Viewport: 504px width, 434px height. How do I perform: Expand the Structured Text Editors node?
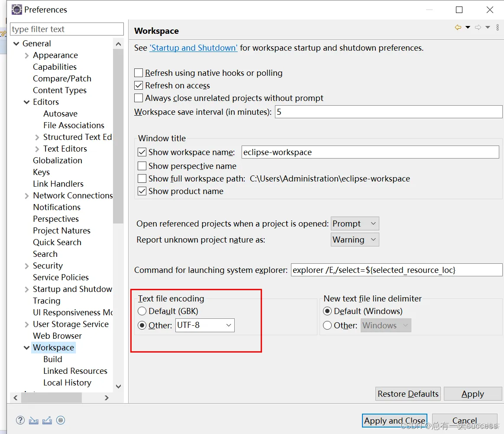tap(37, 137)
